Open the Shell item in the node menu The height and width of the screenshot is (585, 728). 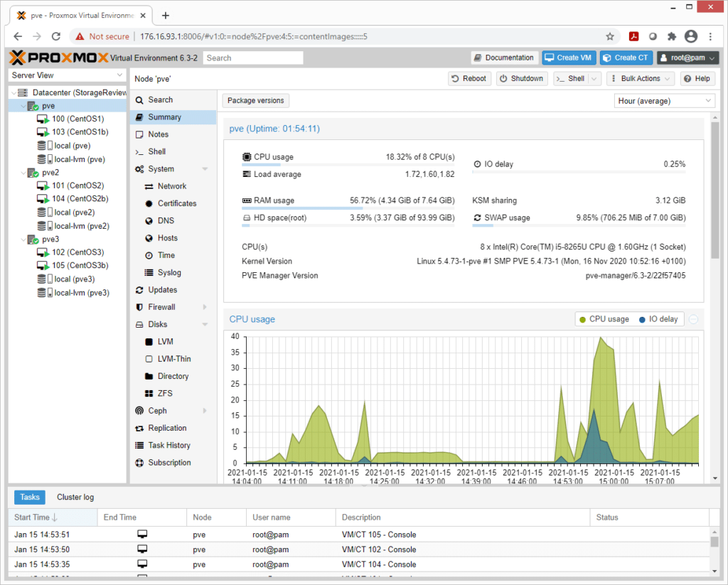pos(173,151)
